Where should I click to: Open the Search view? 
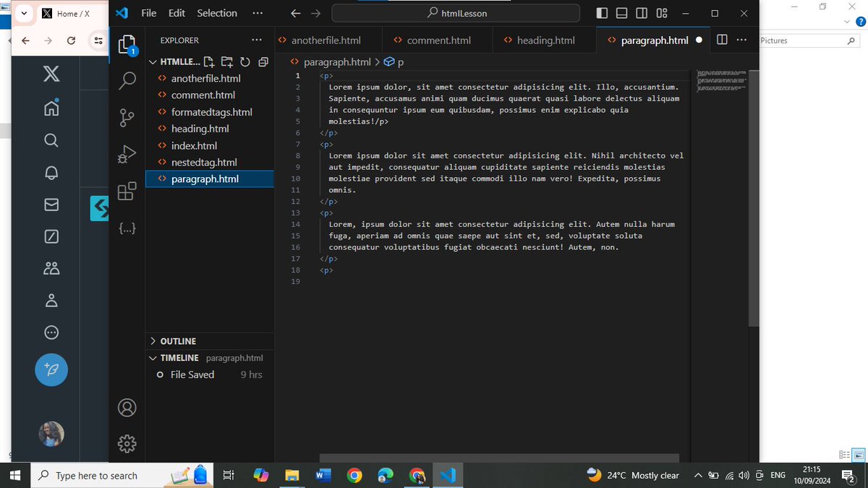click(x=127, y=80)
